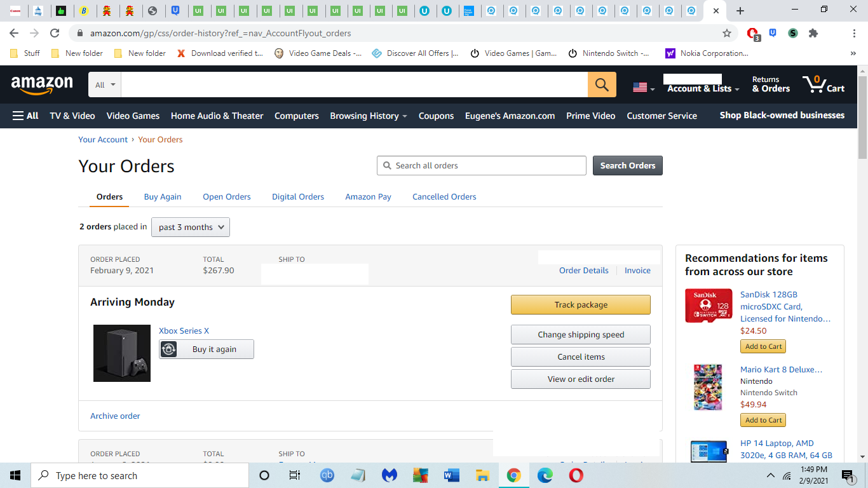The image size is (868, 488).
Task: Switch to the Digital Orders tab
Action: 298,197
